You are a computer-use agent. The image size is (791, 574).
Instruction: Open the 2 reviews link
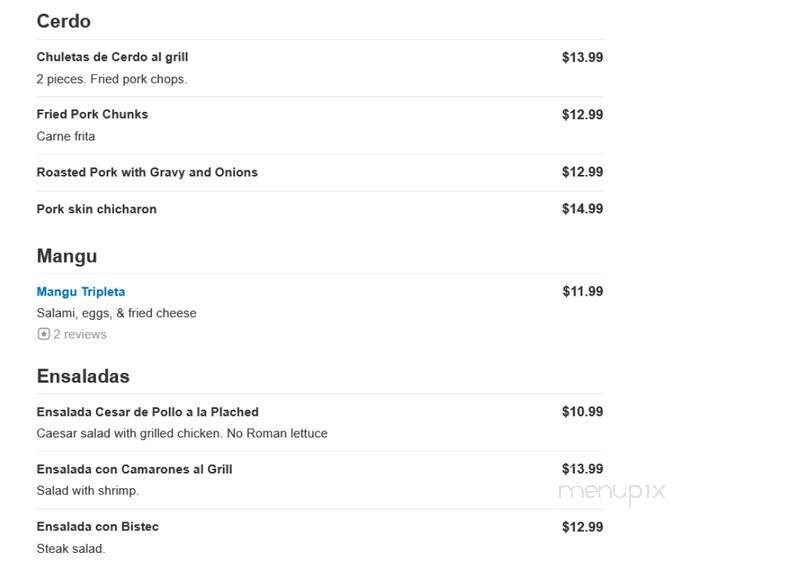pos(80,334)
